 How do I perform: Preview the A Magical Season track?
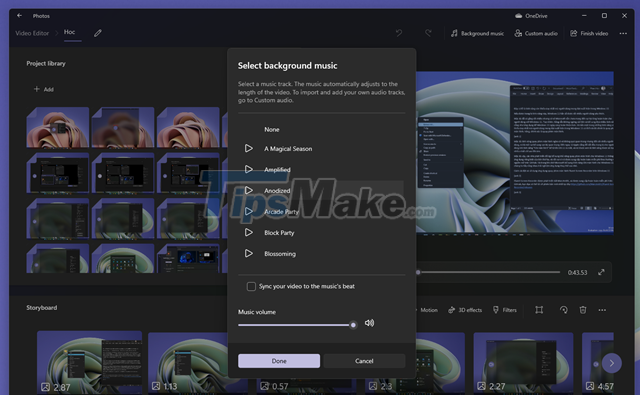(249, 149)
